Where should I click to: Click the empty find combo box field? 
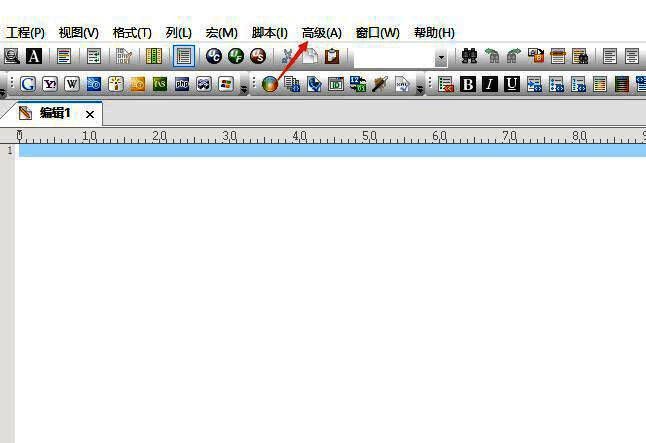pos(392,58)
